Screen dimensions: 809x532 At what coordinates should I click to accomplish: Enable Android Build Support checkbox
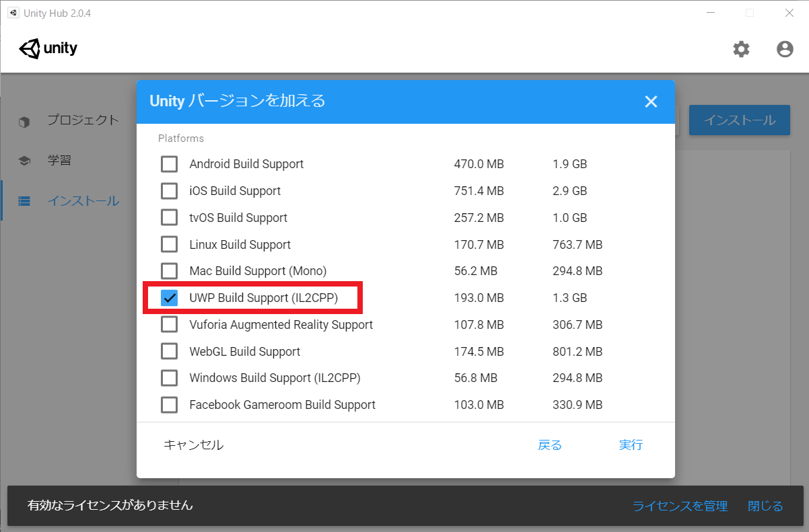169,164
